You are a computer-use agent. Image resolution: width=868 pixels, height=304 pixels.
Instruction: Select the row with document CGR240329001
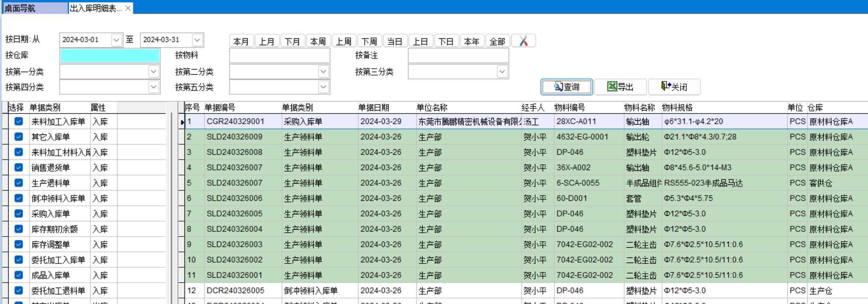point(235,121)
